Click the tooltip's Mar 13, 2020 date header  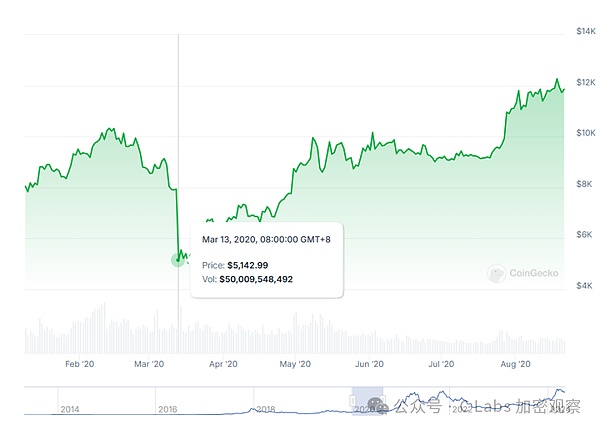(266, 240)
